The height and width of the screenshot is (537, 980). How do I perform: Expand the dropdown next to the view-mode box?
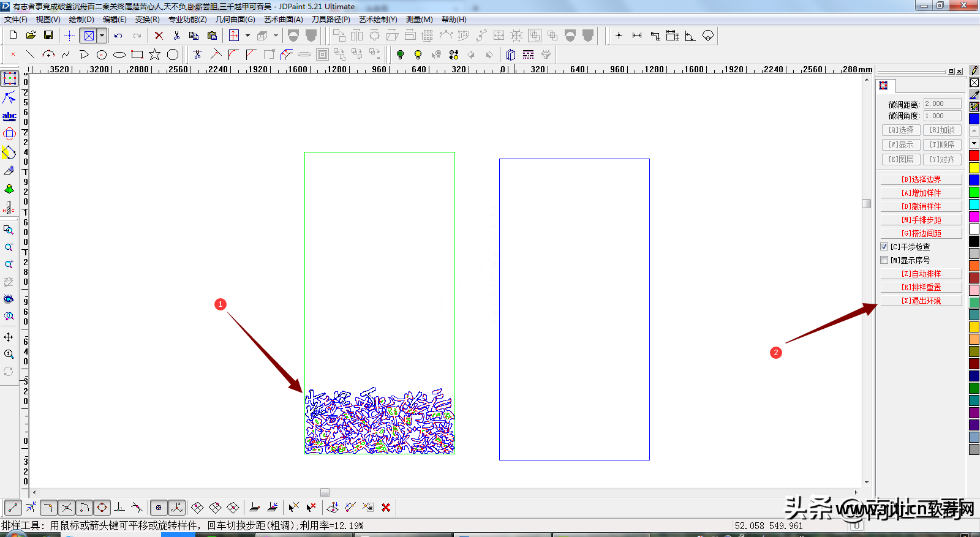tap(102, 36)
